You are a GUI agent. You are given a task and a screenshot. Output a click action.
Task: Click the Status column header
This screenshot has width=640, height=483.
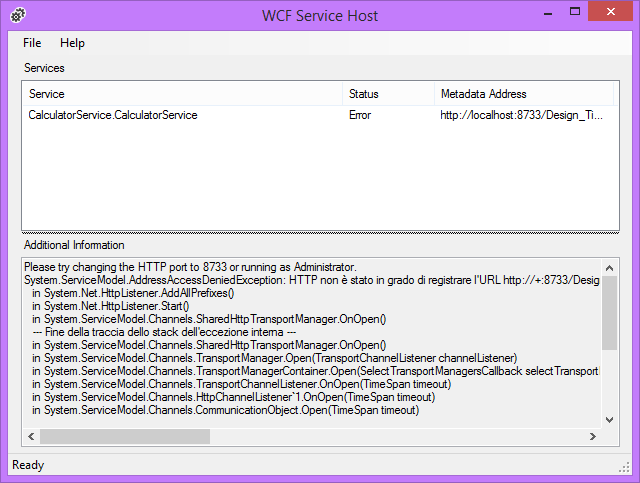point(363,94)
